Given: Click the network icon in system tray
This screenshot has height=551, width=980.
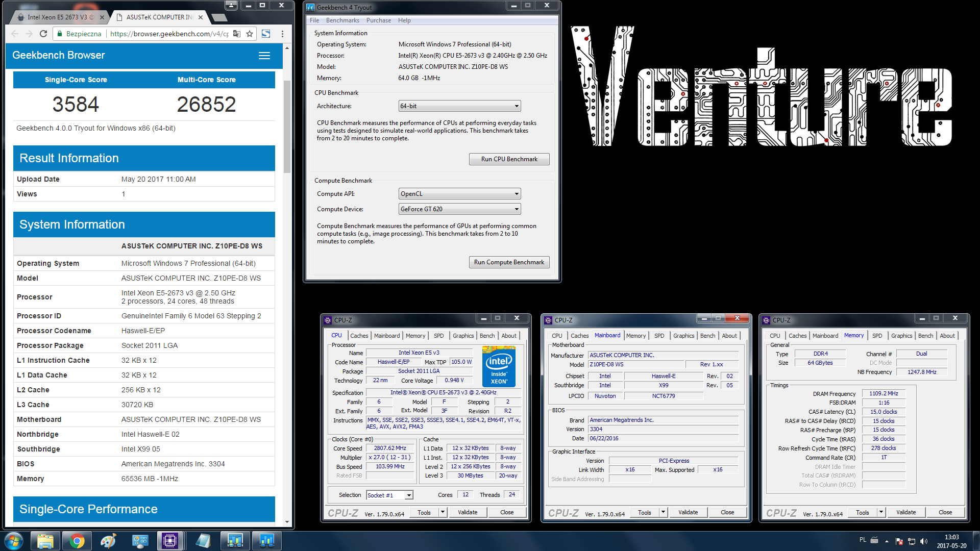Looking at the screenshot, I should [x=912, y=541].
